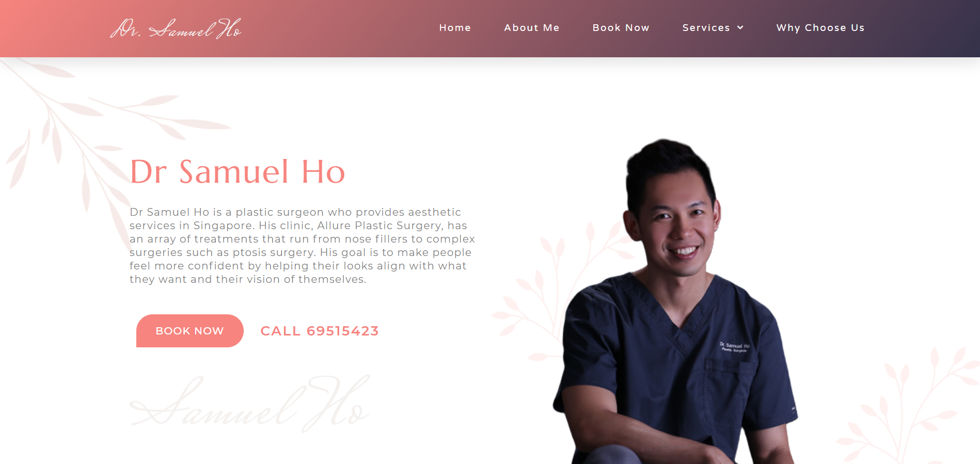
Task: Click the embroidered name tag on the scrubs
Action: pos(734,347)
